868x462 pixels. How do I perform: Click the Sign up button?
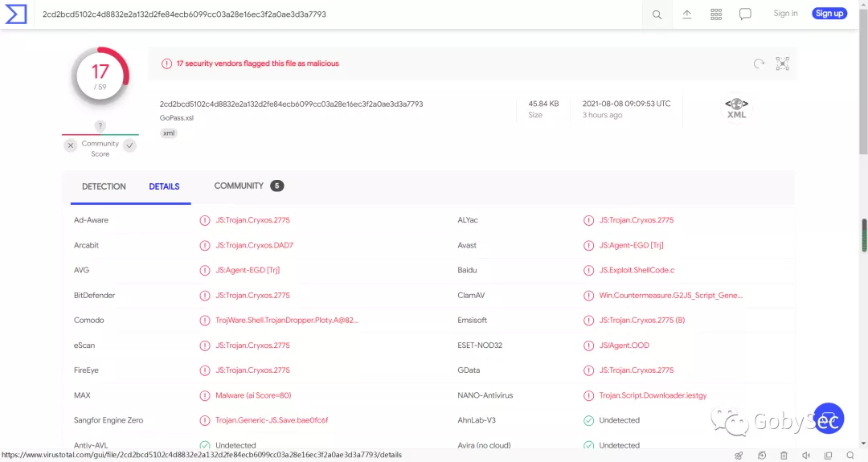829,14
